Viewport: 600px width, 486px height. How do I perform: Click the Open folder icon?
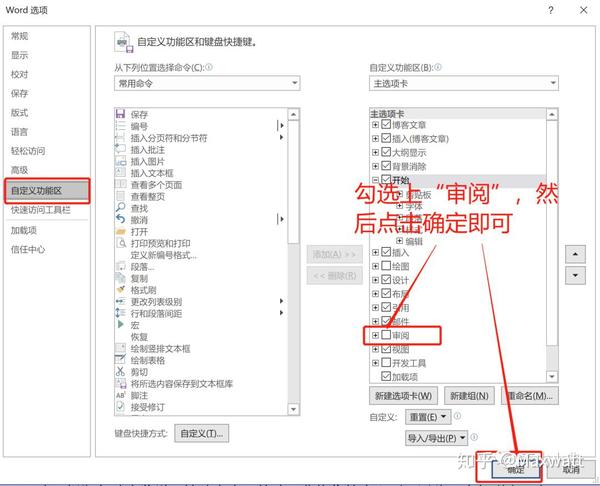pyautogui.click(x=121, y=232)
